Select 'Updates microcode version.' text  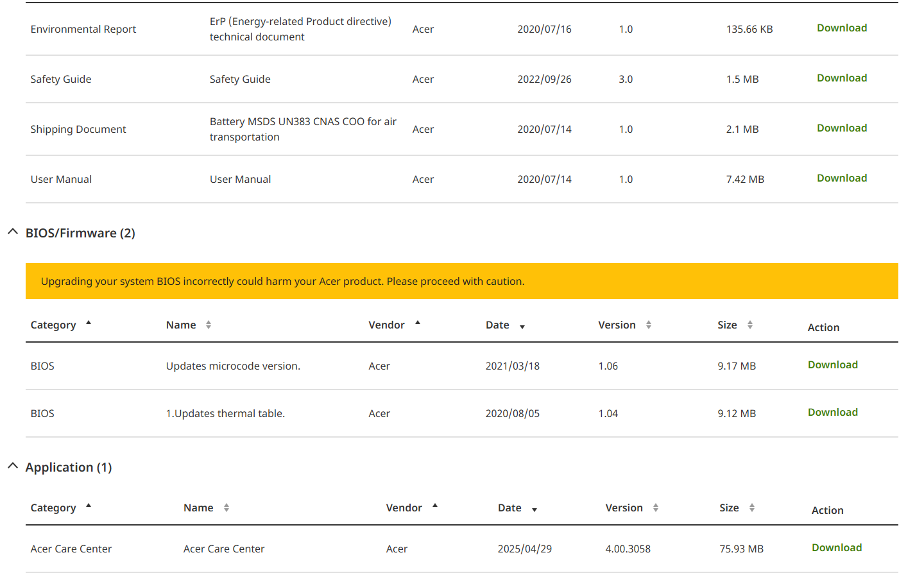pos(233,366)
